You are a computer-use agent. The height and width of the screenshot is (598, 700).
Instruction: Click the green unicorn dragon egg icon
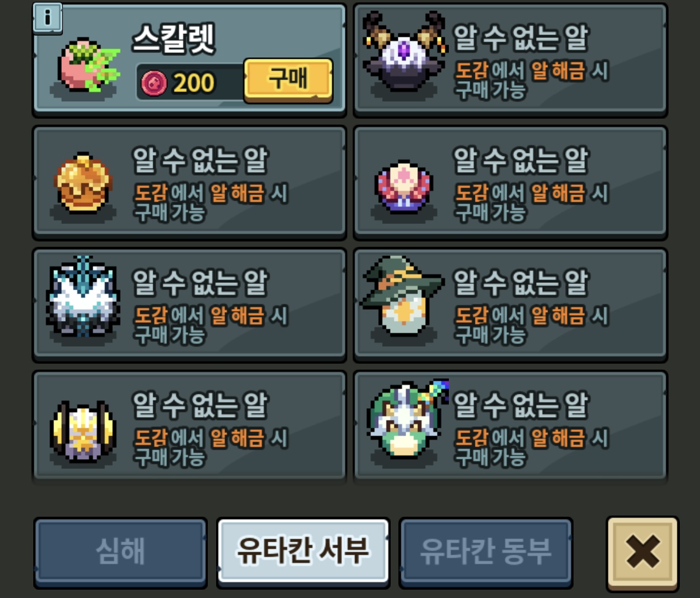[x=407, y=419]
